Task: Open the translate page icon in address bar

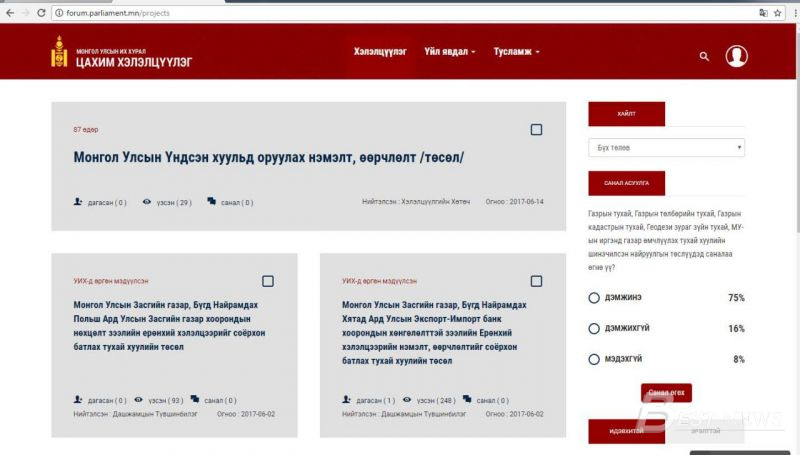Action: pos(763,13)
